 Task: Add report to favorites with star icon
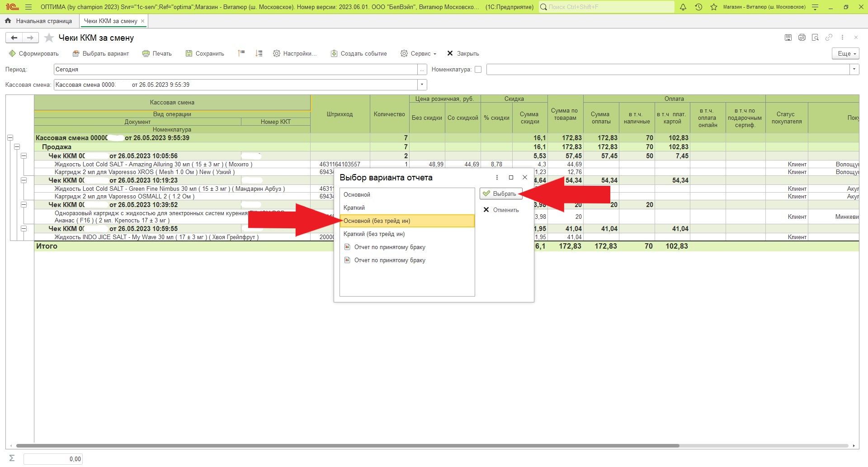point(49,38)
